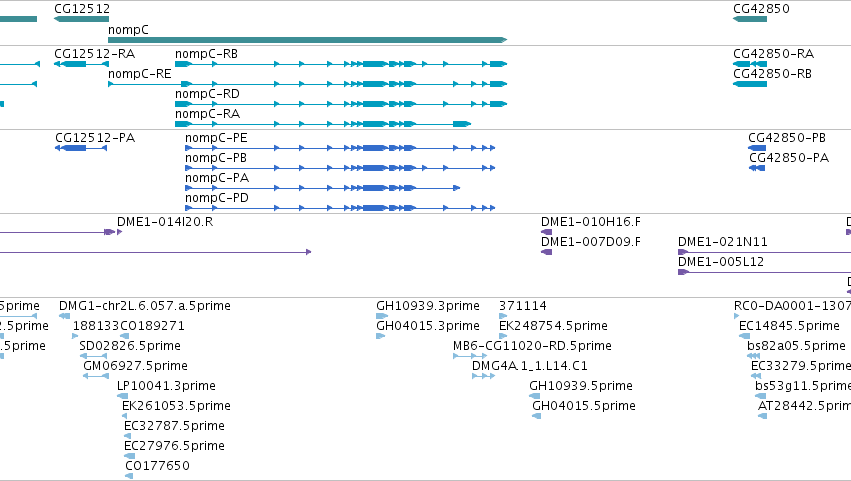Click the CG12512 gene arrow

click(x=81, y=19)
